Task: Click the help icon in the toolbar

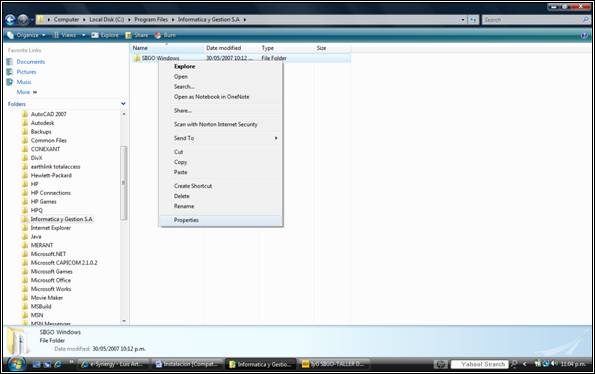Action: (x=584, y=35)
